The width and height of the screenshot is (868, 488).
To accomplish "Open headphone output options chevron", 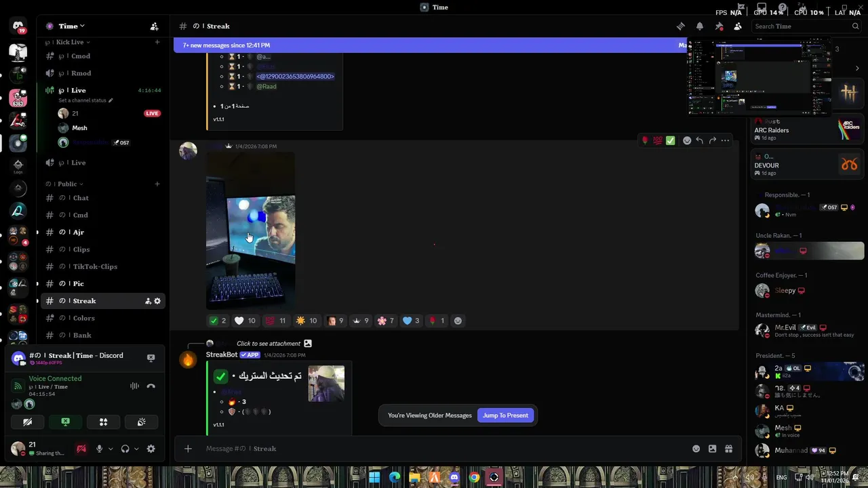I will pos(136,449).
